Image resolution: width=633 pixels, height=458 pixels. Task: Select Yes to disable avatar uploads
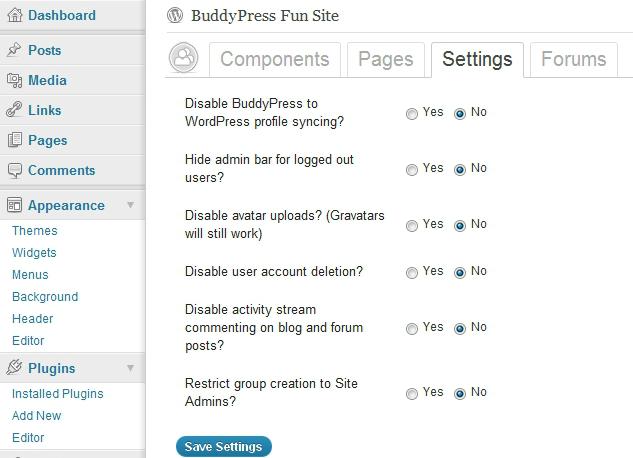(412, 226)
